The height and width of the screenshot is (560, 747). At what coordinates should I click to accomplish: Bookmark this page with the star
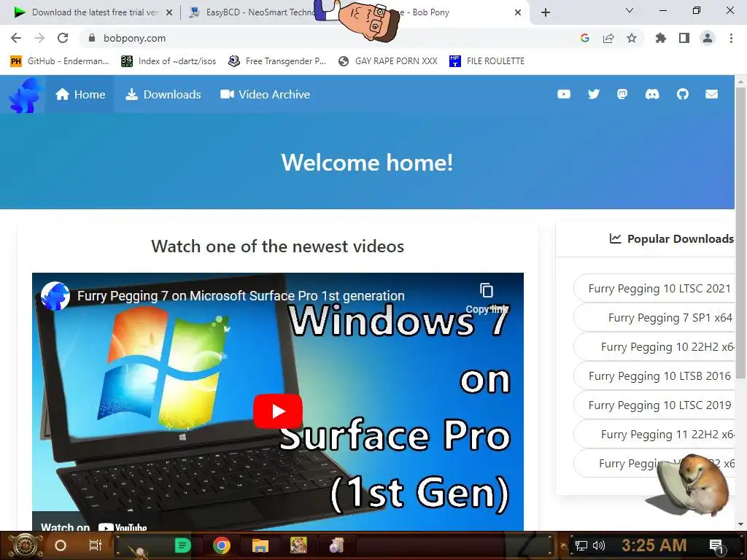click(632, 38)
